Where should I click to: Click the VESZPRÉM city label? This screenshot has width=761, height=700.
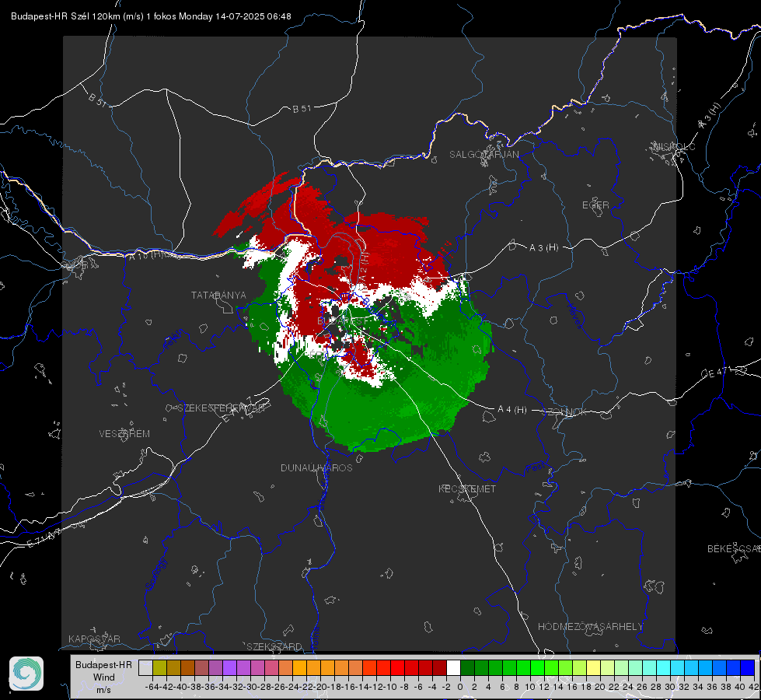(x=124, y=433)
